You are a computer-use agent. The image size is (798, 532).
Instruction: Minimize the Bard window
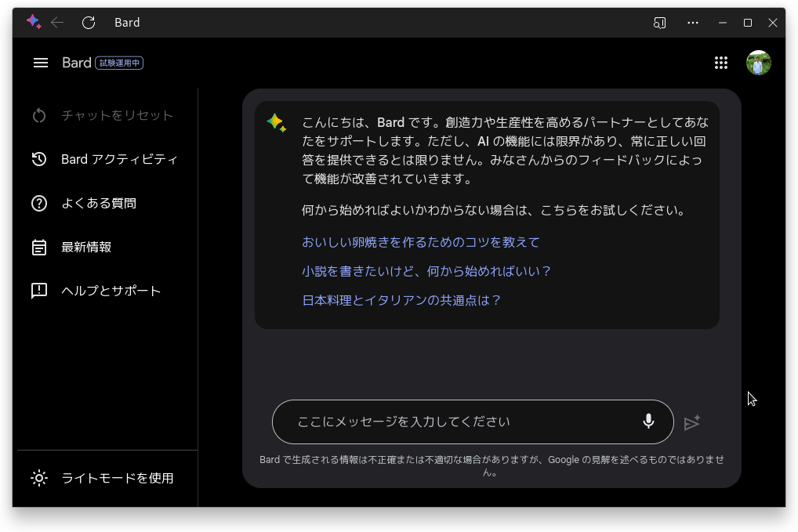[x=722, y=23]
